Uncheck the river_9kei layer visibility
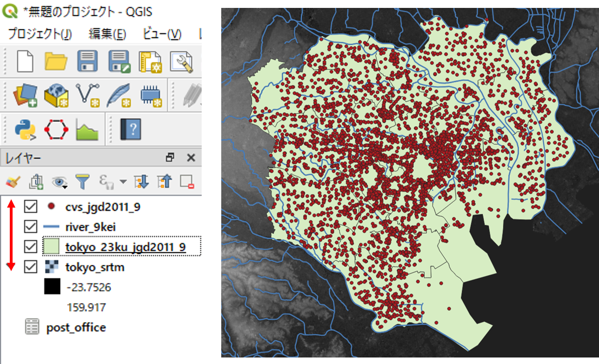This screenshot has width=599, height=364. [x=30, y=227]
